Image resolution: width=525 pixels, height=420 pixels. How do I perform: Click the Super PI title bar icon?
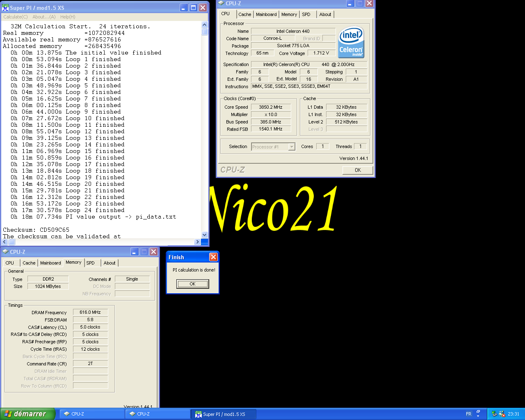pyautogui.click(x=5, y=7)
